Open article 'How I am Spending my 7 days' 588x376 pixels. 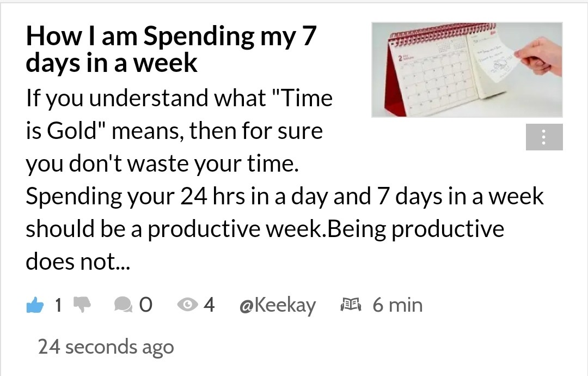tap(171, 49)
